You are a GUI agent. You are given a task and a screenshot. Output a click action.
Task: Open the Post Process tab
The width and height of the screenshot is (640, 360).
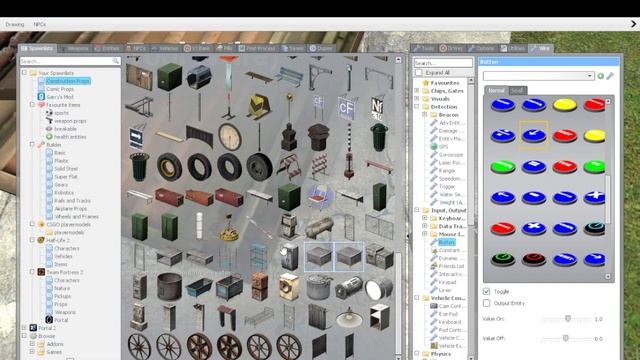[257, 48]
